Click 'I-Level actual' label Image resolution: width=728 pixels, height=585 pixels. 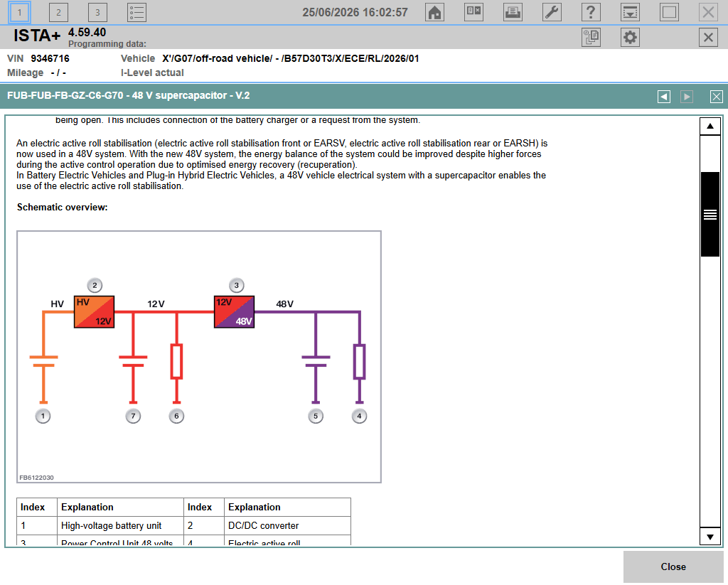(x=152, y=73)
